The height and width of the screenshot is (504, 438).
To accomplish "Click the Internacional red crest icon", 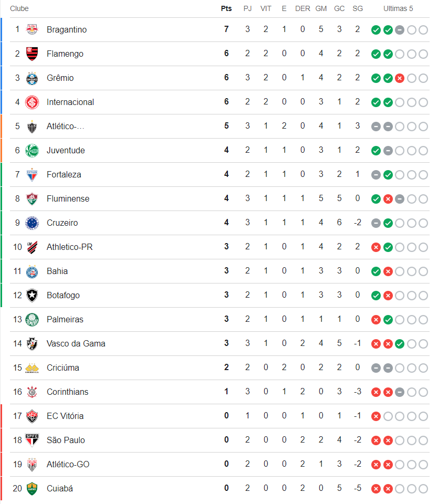I will click(x=32, y=102).
